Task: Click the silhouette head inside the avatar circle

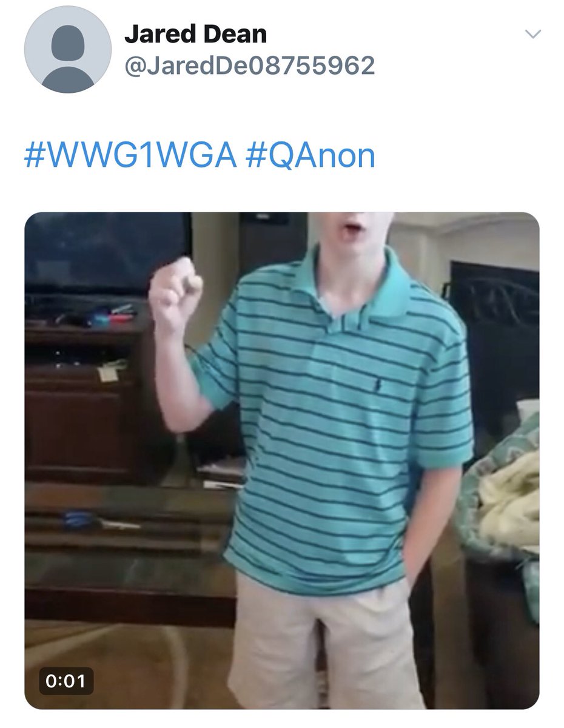Action: click(x=68, y=44)
